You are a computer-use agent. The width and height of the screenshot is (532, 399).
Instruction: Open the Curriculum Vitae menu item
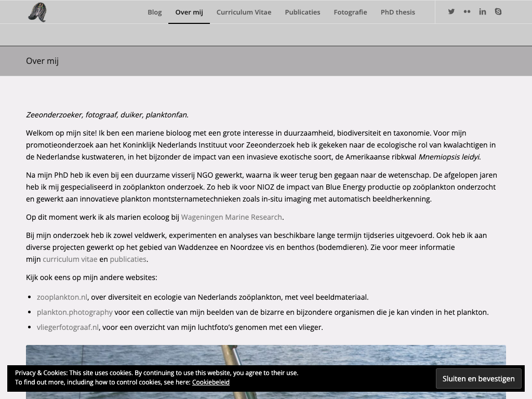click(x=244, y=12)
